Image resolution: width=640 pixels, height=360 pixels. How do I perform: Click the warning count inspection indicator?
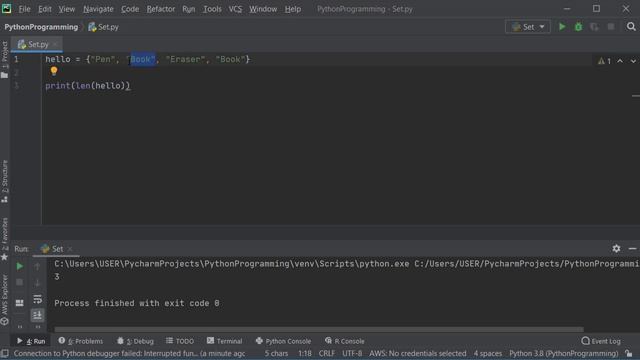(604, 61)
